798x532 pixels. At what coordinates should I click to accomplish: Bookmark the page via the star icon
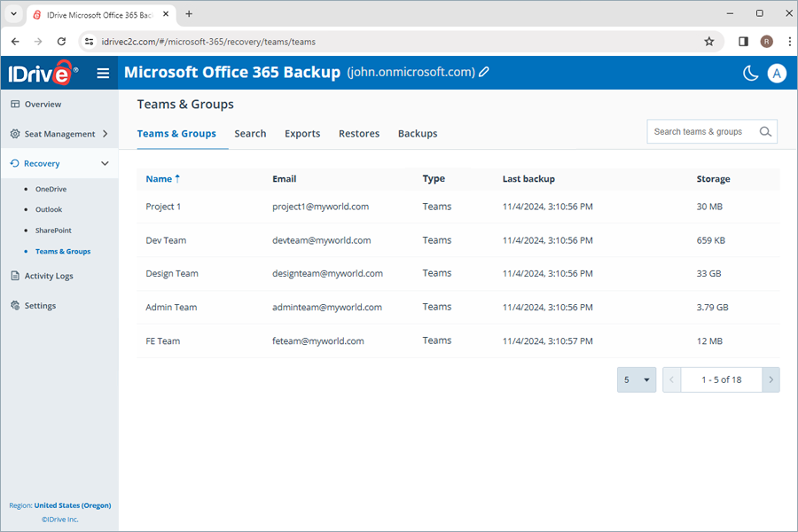(x=708, y=41)
